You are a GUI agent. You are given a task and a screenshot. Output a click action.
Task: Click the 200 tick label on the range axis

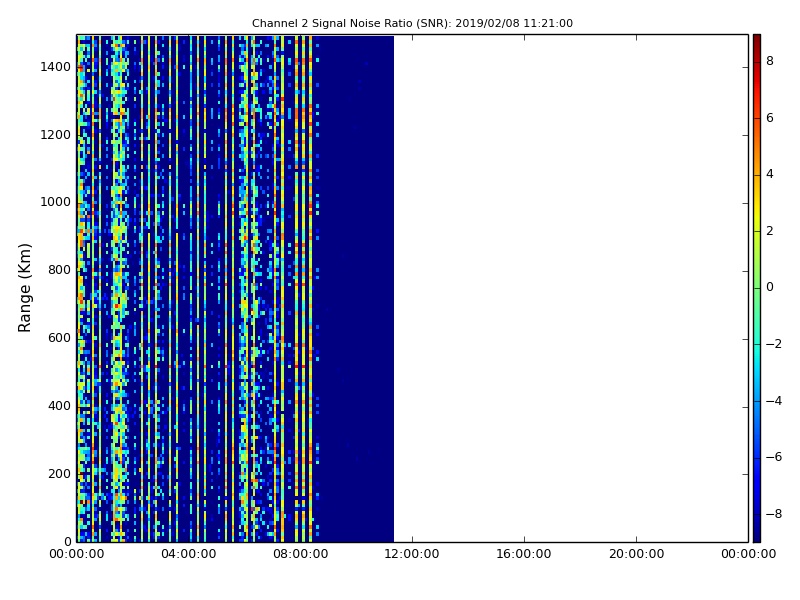pos(59,473)
